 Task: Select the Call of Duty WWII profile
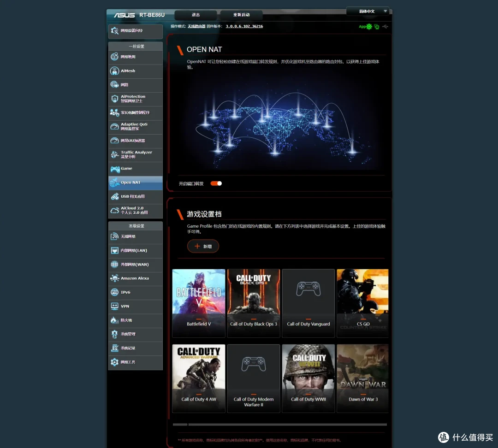[308, 378]
